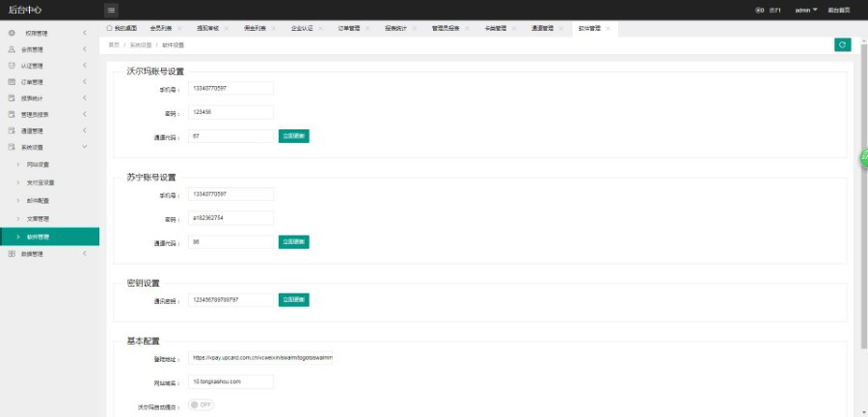Click the 后台中心 logo title
Viewport: 868px width, 417px height.
coord(25,10)
